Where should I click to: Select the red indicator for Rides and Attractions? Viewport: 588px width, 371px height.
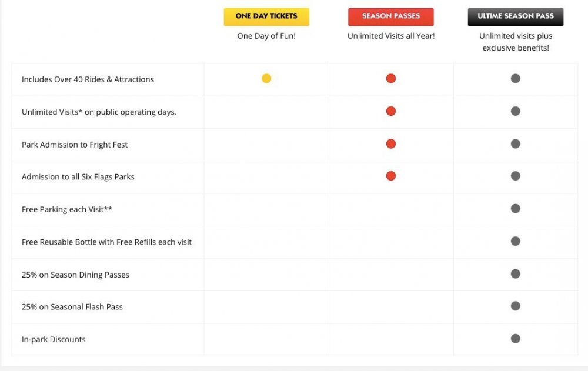point(390,78)
